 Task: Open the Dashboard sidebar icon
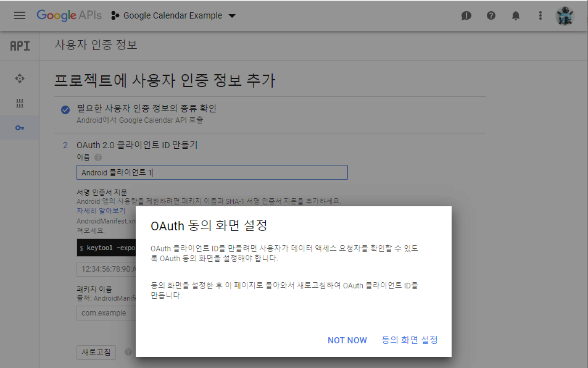coord(20,78)
